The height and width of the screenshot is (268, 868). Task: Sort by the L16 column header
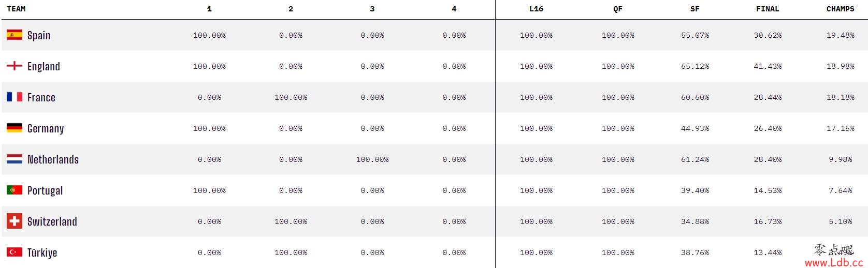[536, 9]
